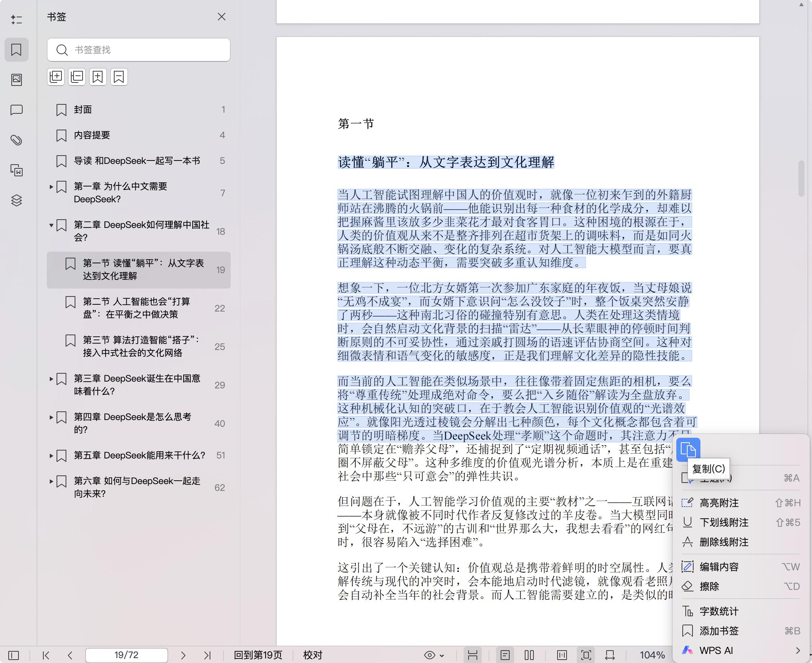Toggle continuous reading mode icon
Viewport: 812px width, 663px height.
pyautogui.click(x=473, y=655)
